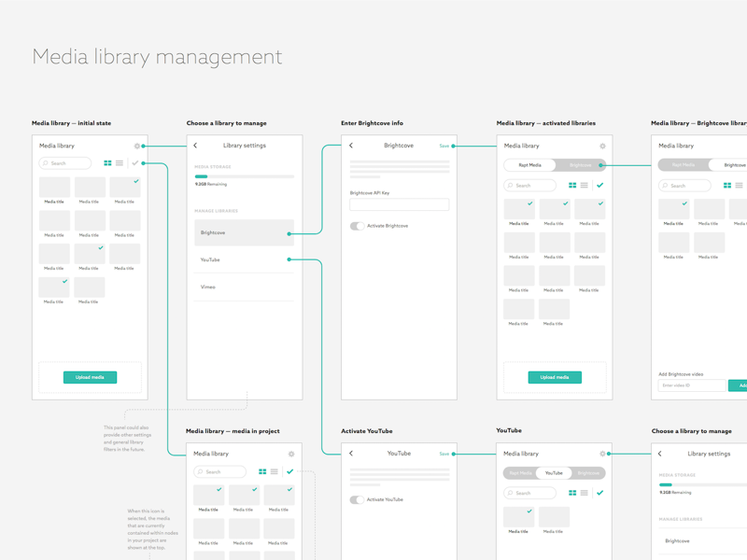Image resolution: width=747 pixels, height=560 pixels.
Task: Select Rapt Media tab in activated libraries panel
Action: click(529, 165)
